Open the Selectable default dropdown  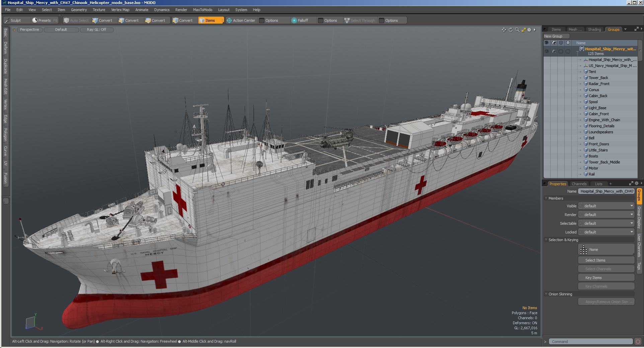609,223
